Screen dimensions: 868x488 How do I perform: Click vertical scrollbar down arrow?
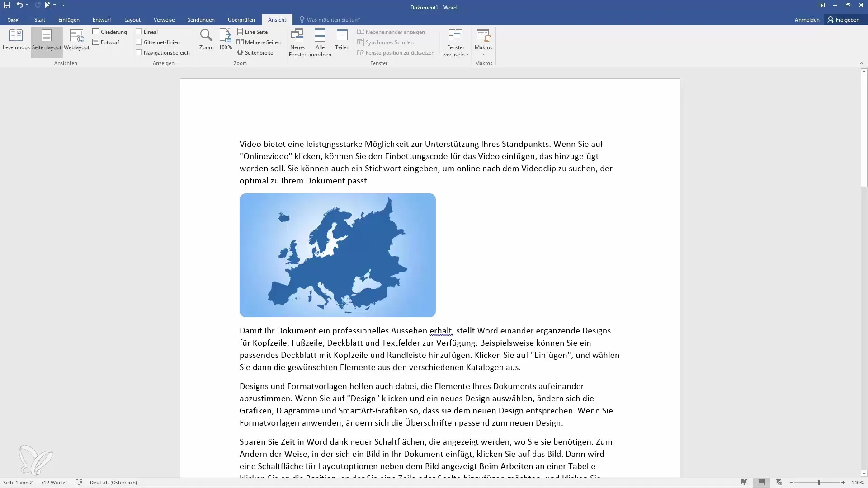(x=864, y=474)
